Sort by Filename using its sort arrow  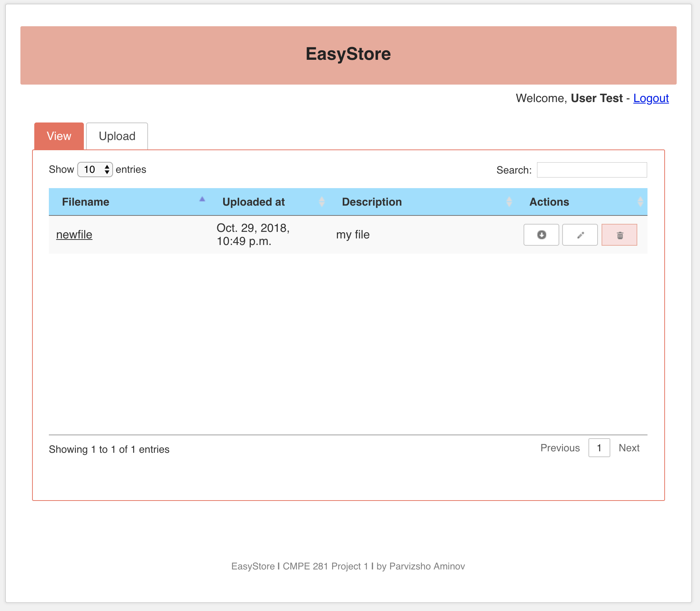click(202, 199)
